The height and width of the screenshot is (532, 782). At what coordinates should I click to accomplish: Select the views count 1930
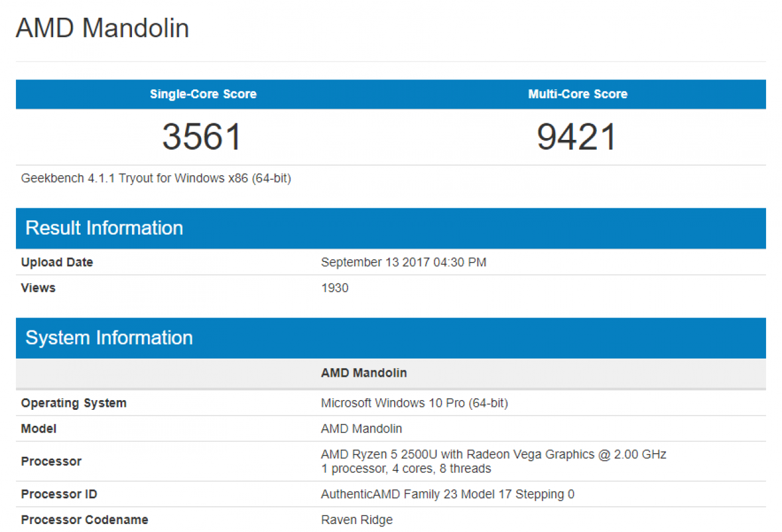pyautogui.click(x=335, y=288)
